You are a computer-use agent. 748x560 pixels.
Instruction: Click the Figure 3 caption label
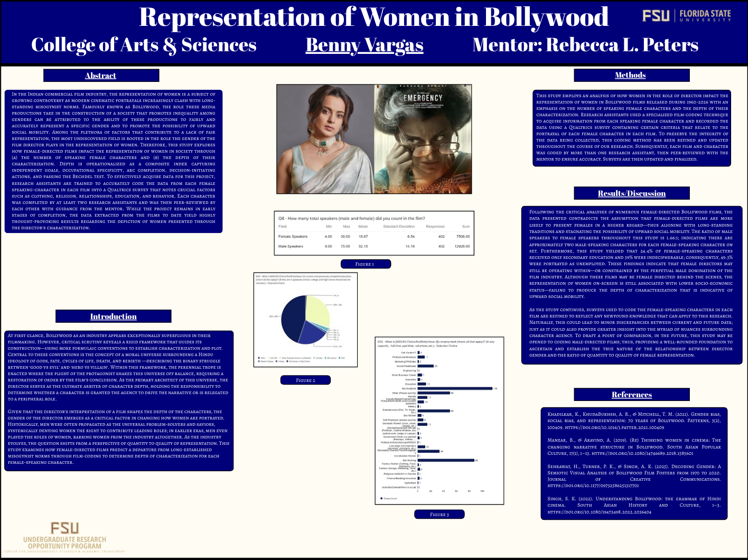point(439,515)
